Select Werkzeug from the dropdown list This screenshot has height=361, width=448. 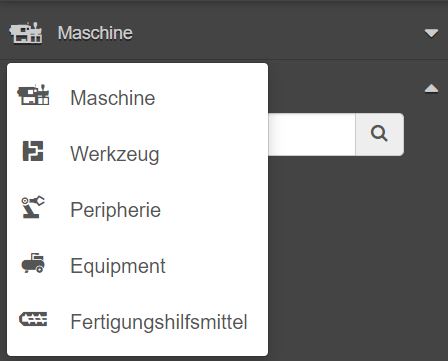coord(137,154)
